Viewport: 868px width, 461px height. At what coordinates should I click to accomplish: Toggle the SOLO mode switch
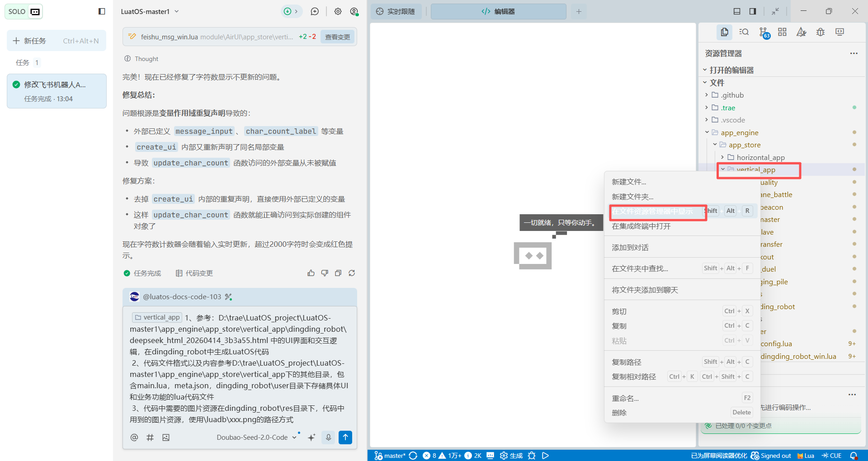click(x=24, y=11)
